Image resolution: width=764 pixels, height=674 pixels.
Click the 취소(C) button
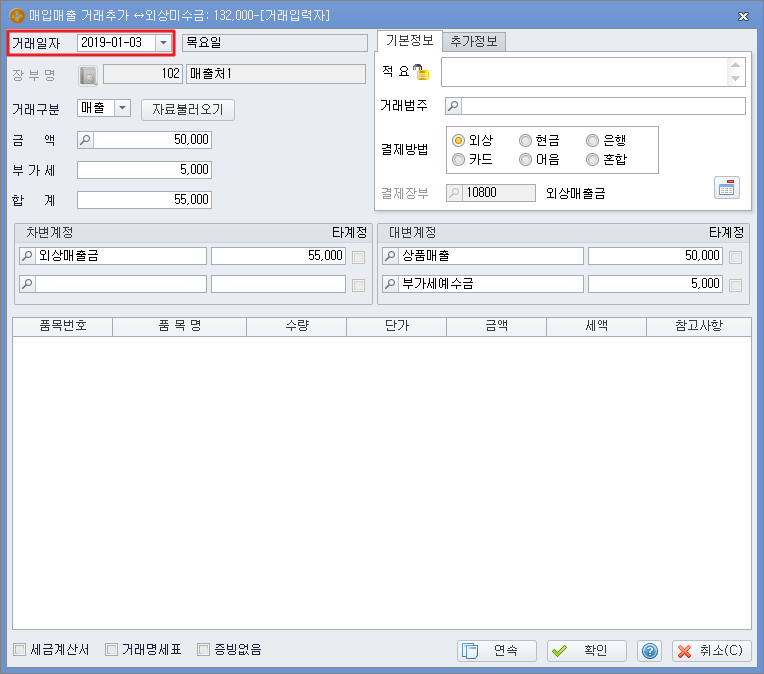click(711, 651)
